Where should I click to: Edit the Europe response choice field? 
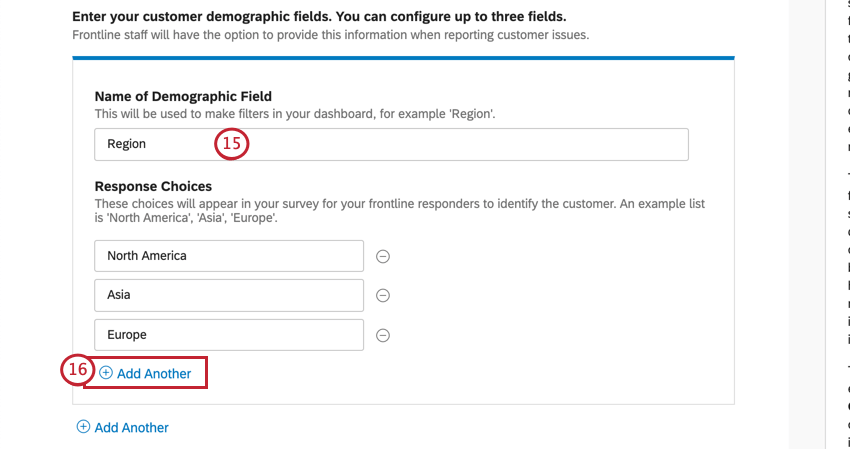coord(228,335)
